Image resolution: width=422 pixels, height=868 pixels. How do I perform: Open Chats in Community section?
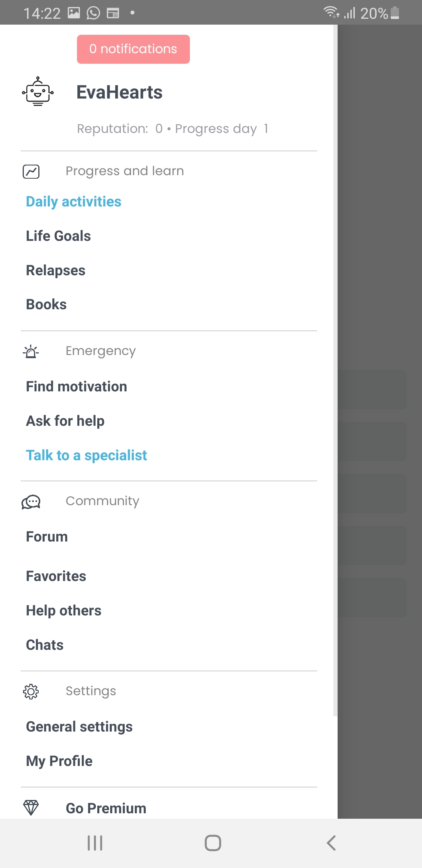[x=45, y=645]
